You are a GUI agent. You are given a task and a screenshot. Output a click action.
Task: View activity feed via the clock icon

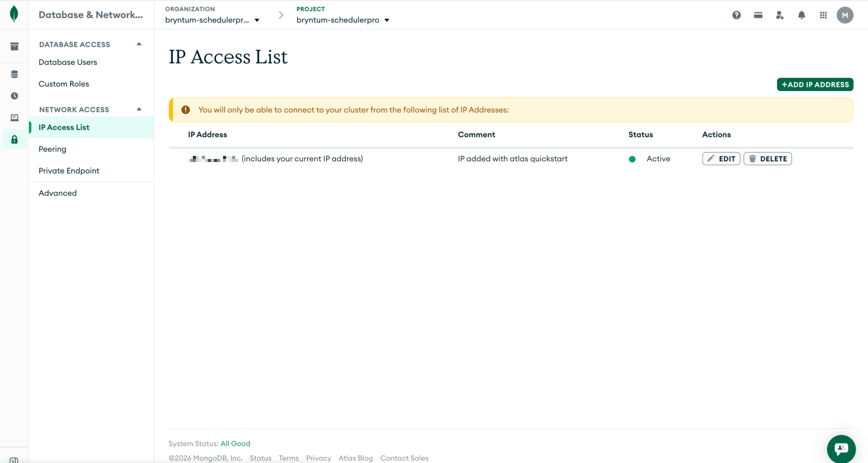click(x=14, y=96)
